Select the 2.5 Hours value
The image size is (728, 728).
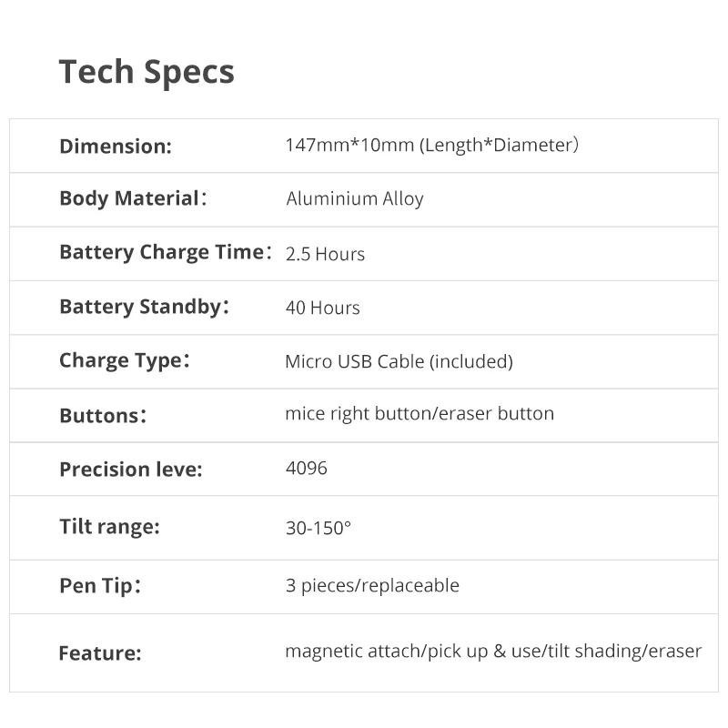[325, 254]
